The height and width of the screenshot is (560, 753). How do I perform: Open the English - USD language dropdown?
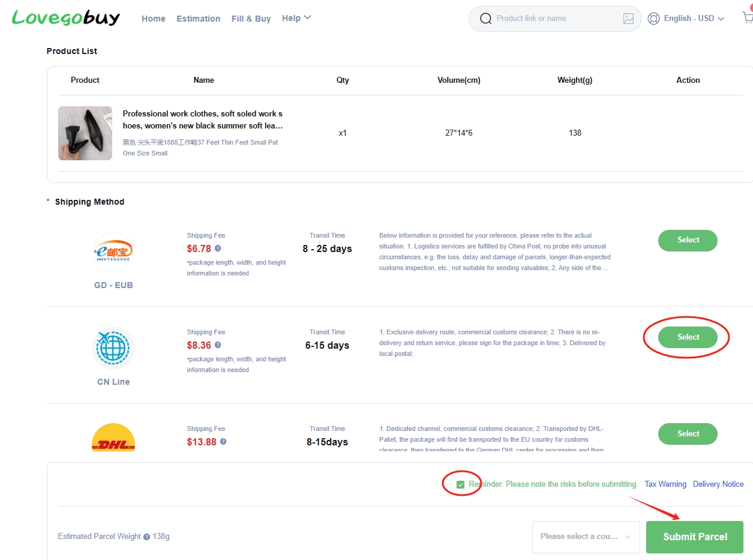(694, 19)
